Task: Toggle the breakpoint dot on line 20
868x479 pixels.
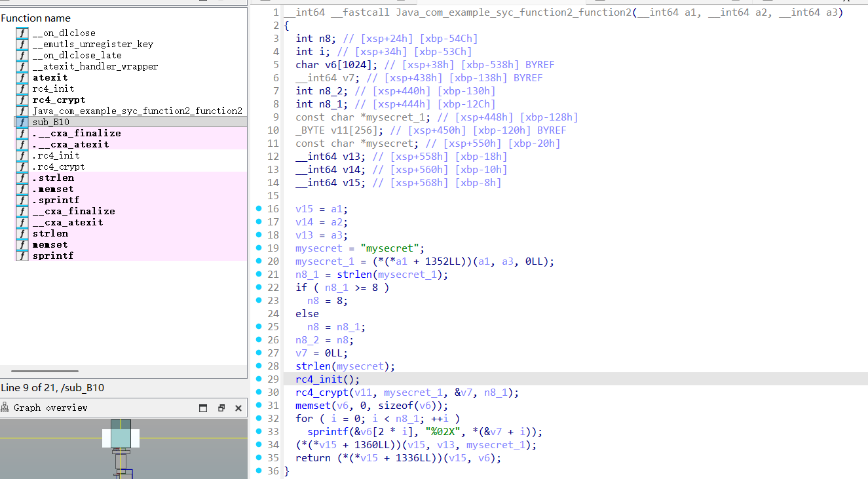Action: click(x=258, y=261)
